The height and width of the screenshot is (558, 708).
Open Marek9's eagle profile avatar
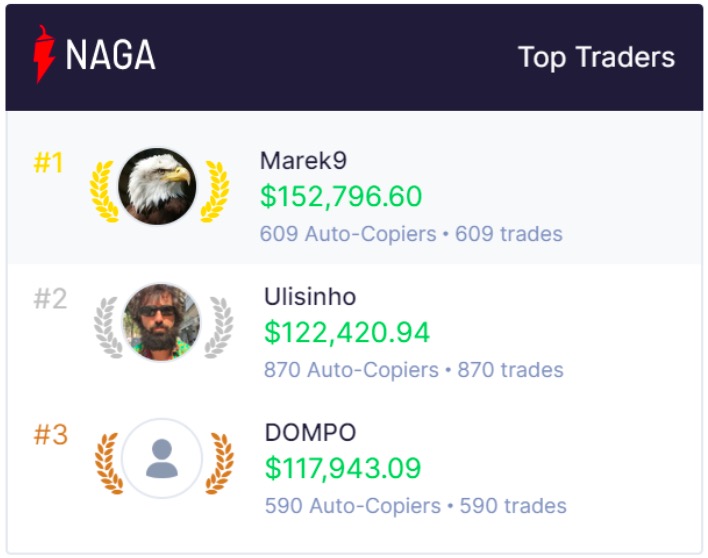157,187
